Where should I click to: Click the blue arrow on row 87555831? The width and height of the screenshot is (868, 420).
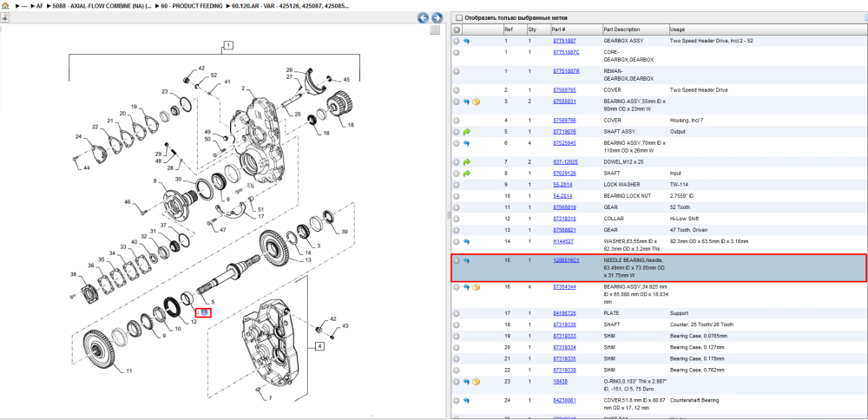[x=467, y=102]
